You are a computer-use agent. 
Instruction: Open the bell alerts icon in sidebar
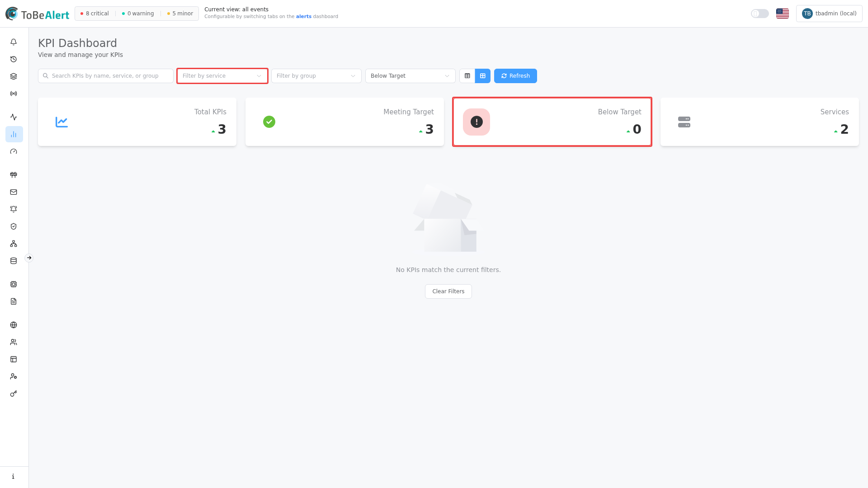pos(14,42)
